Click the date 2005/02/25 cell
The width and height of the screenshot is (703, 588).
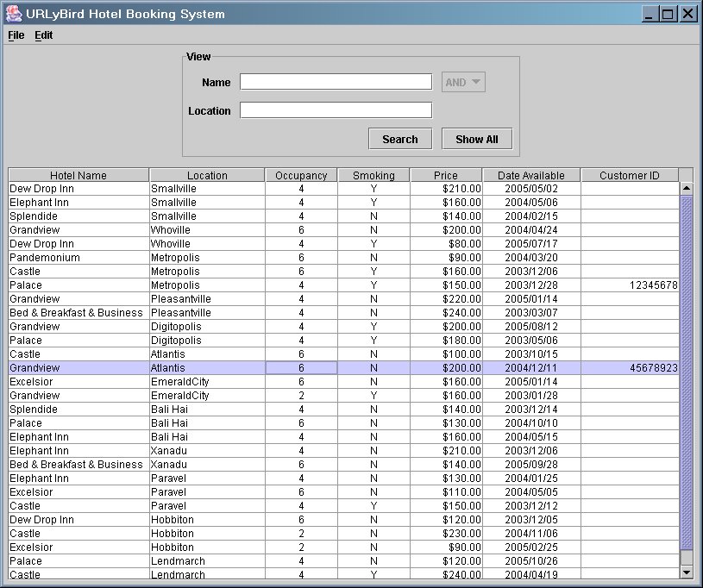point(531,547)
